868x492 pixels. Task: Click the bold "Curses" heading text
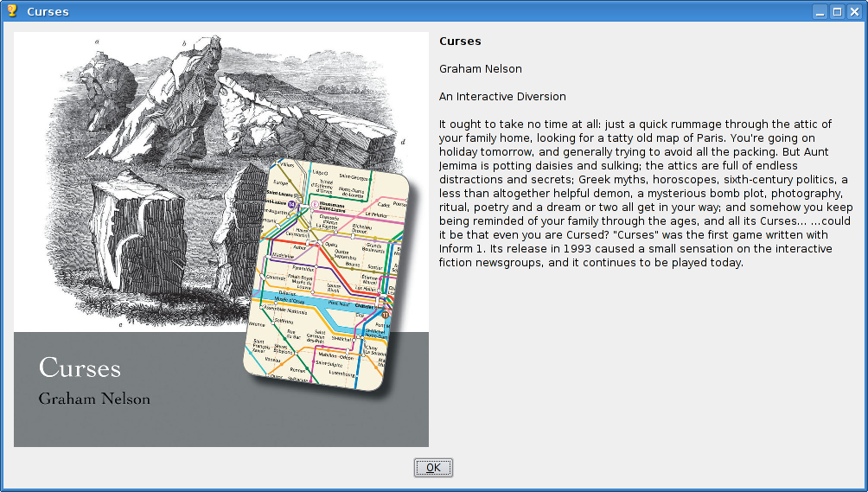(460, 42)
